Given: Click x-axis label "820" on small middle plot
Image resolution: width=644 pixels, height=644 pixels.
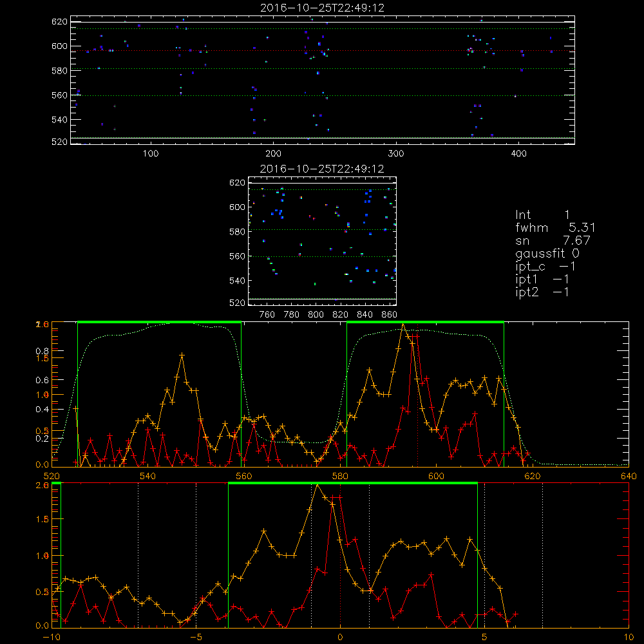Looking at the screenshot, I should (341, 315).
